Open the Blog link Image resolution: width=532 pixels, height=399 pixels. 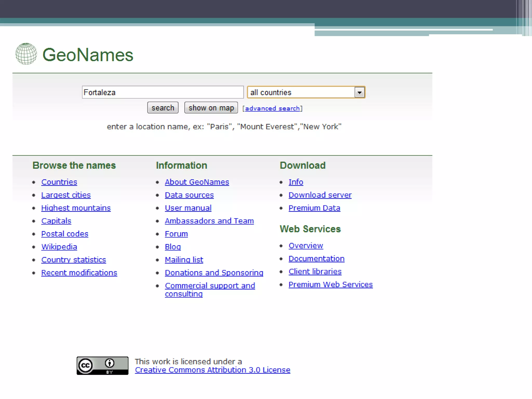(x=173, y=247)
